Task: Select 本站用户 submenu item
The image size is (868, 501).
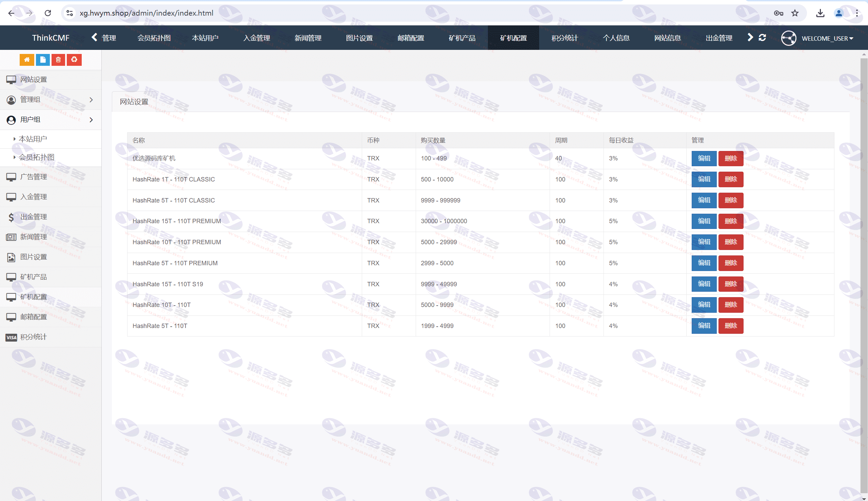Action: point(51,139)
